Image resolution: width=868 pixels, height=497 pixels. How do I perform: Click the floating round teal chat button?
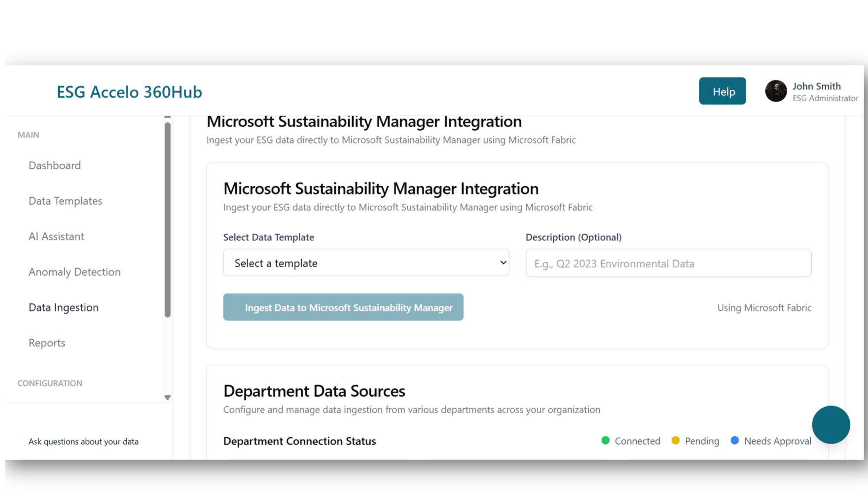pyautogui.click(x=831, y=424)
